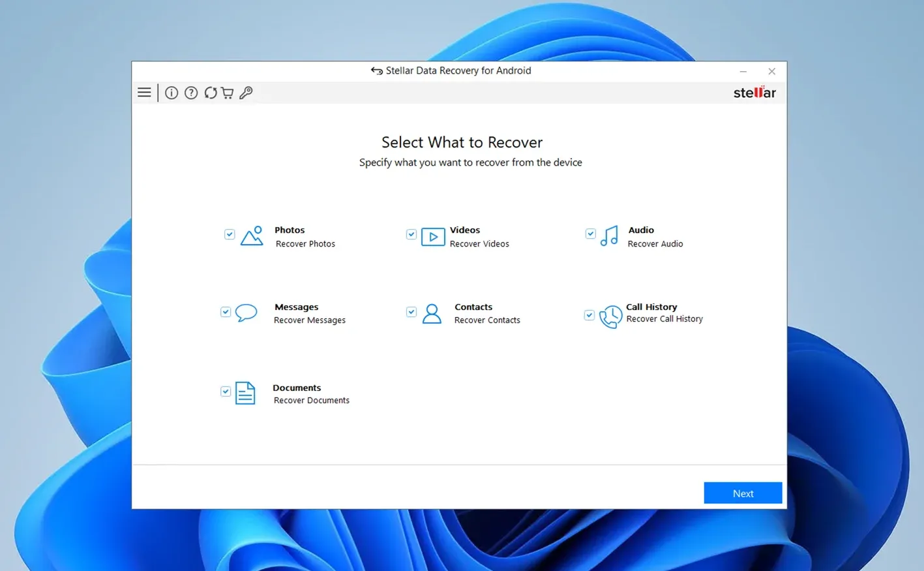Click the bold "Call History" label
Image resolution: width=924 pixels, height=571 pixels.
[651, 307]
